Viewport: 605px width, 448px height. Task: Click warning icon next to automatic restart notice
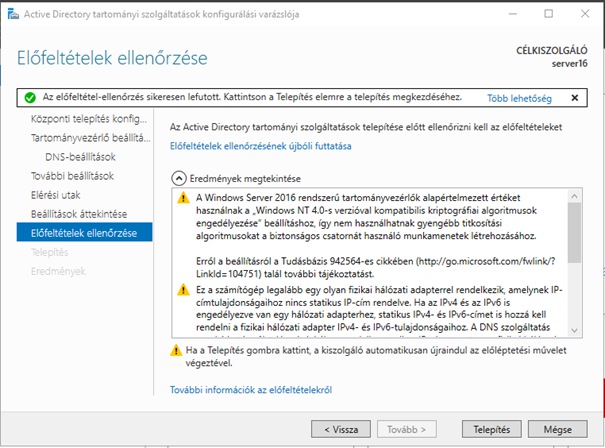pos(175,351)
